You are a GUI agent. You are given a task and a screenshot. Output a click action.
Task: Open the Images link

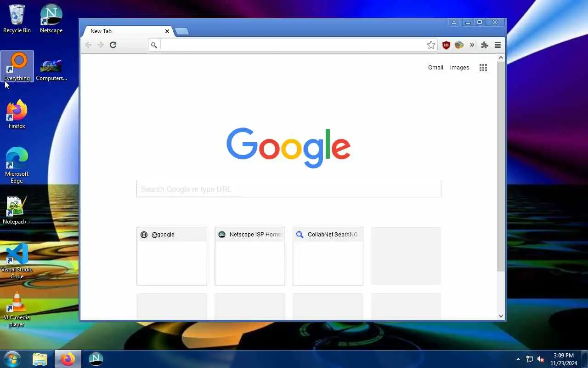pos(459,68)
